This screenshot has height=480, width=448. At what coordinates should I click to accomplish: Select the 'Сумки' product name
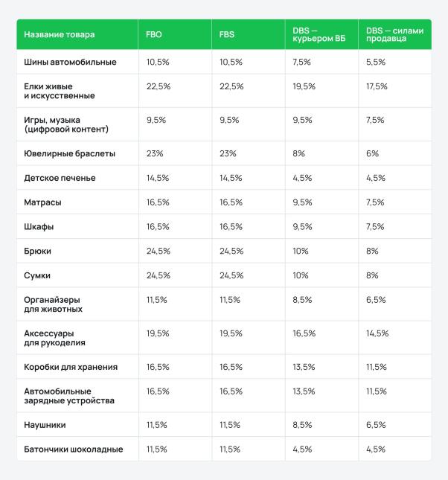click(37, 275)
